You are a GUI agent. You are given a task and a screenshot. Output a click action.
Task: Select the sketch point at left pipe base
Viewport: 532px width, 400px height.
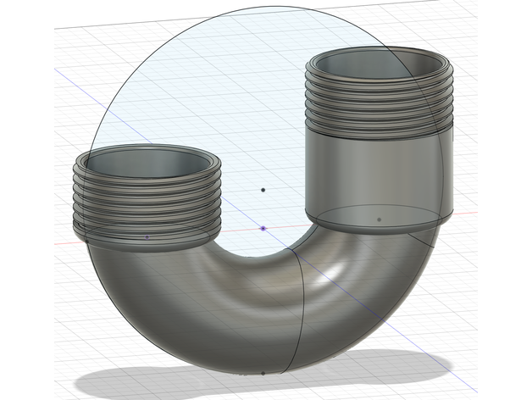tap(147, 236)
